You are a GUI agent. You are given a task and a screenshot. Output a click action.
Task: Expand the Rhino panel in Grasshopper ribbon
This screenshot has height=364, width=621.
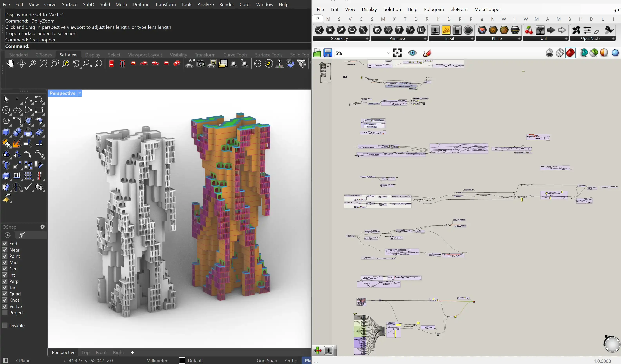tap(519, 39)
